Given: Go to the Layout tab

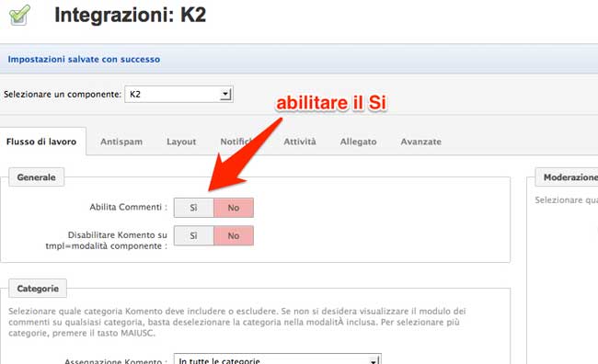Looking at the screenshot, I should (x=181, y=142).
